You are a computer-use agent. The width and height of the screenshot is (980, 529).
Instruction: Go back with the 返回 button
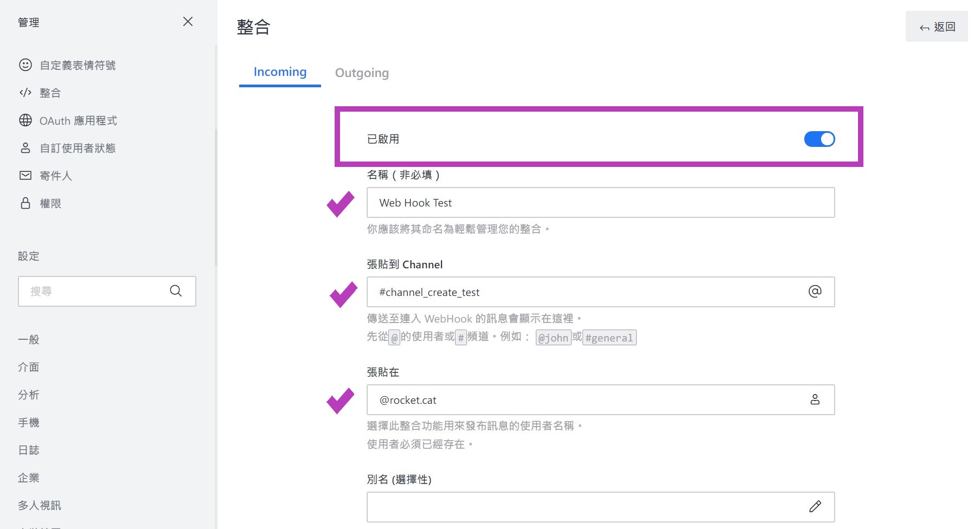coord(937,27)
